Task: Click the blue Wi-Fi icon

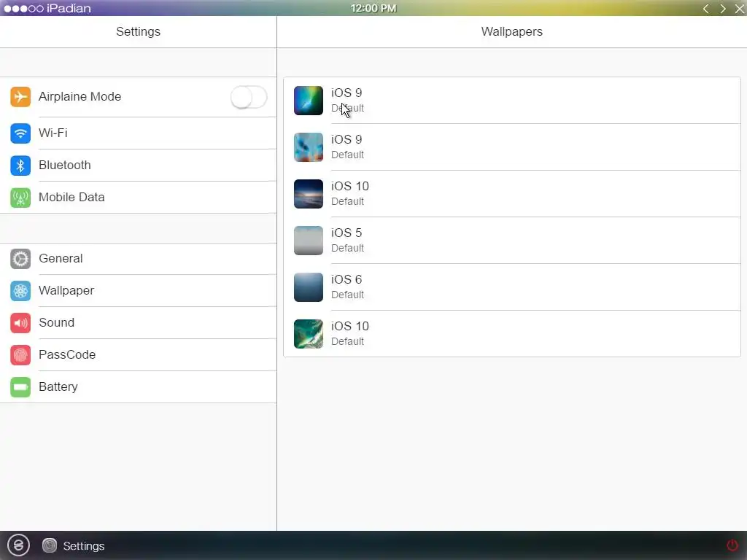Action: tap(20, 133)
